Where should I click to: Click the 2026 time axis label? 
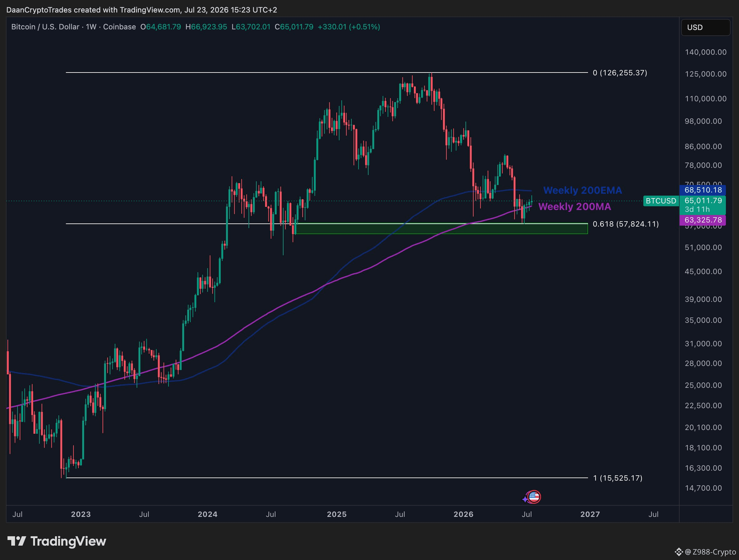463,514
